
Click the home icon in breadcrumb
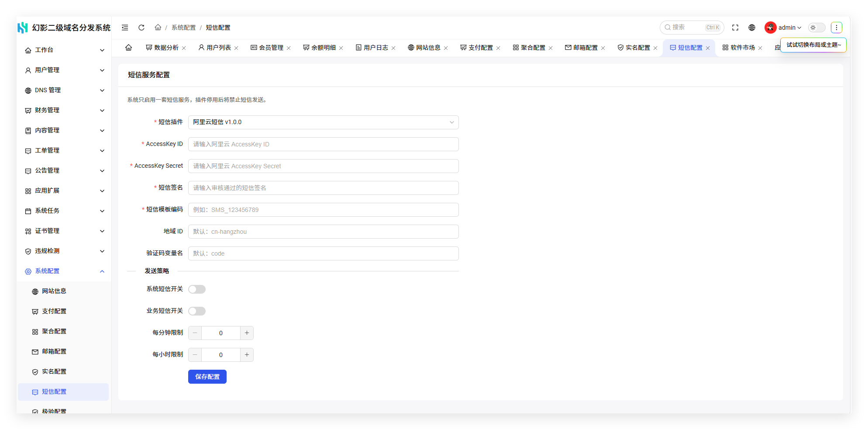(158, 28)
